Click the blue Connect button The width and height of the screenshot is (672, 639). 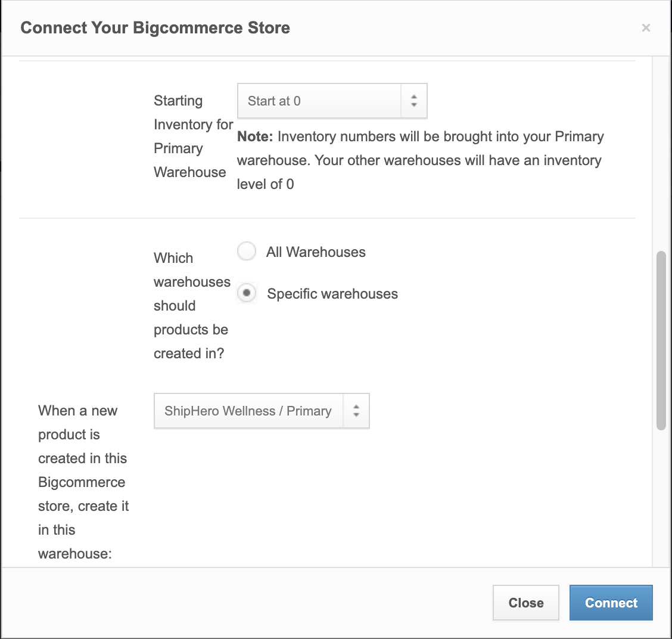(611, 603)
